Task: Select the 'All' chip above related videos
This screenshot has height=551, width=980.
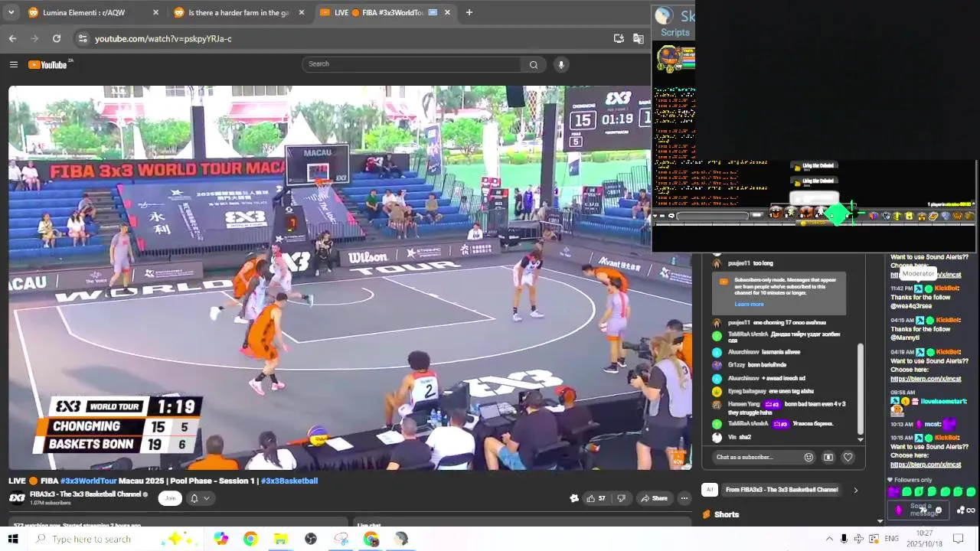Action: [710, 490]
